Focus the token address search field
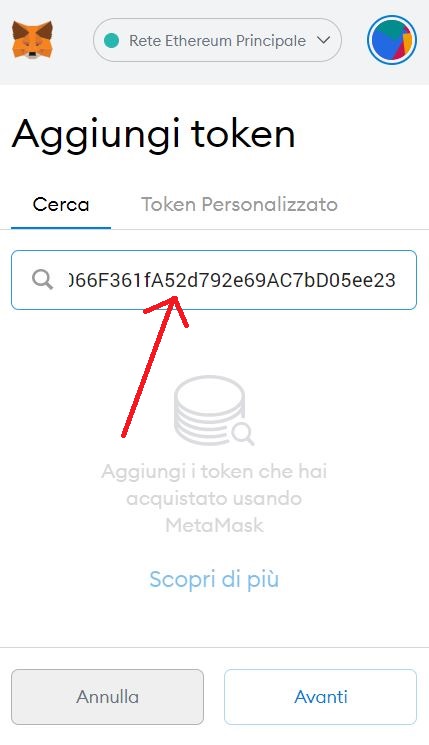429x745 pixels. point(214,280)
